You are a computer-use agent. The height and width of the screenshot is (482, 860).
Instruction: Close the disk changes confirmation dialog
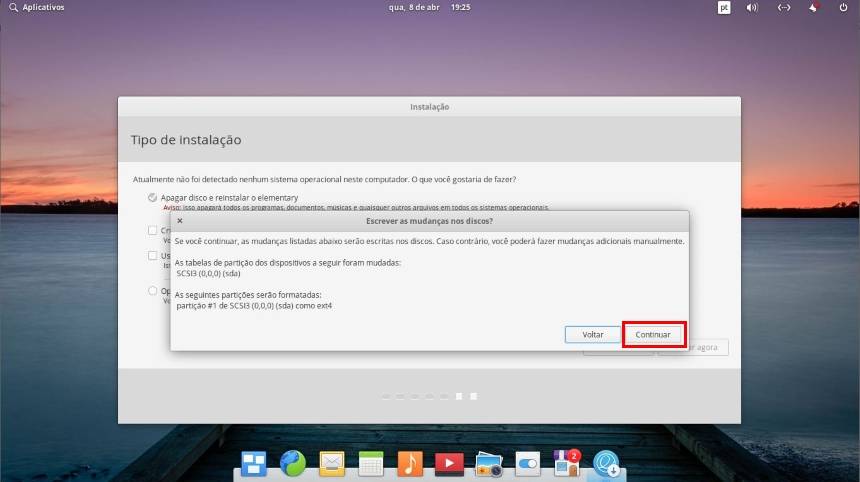(x=180, y=220)
